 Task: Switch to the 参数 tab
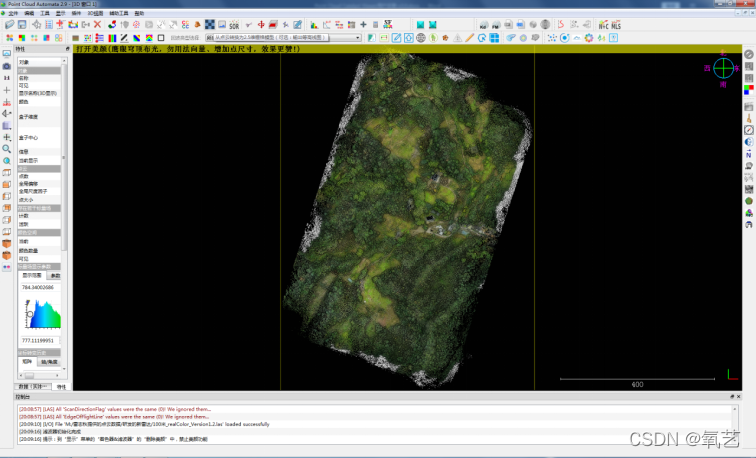[x=55, y=276]
